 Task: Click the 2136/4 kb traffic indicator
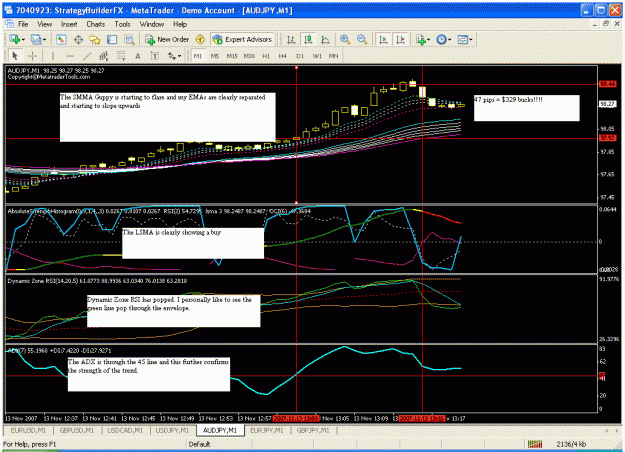coord(571,444)
